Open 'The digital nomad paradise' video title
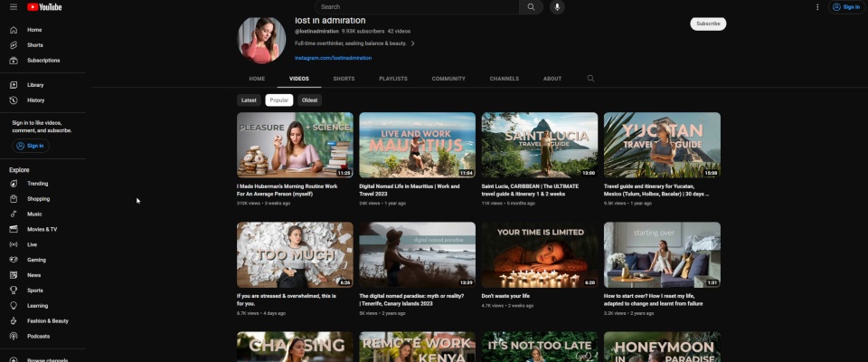This screenshot has height=362, width=868. click(x=412, y=300)
